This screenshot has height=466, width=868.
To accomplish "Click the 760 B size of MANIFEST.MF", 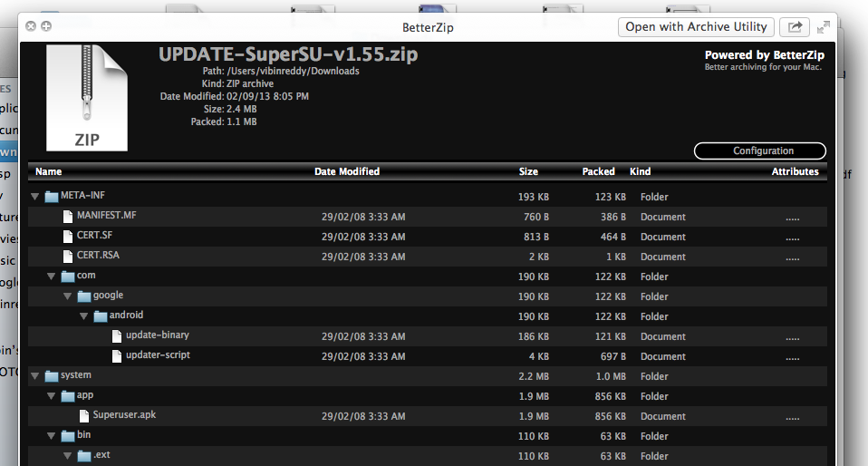I will pyautogui.click(x=535, y=217).
